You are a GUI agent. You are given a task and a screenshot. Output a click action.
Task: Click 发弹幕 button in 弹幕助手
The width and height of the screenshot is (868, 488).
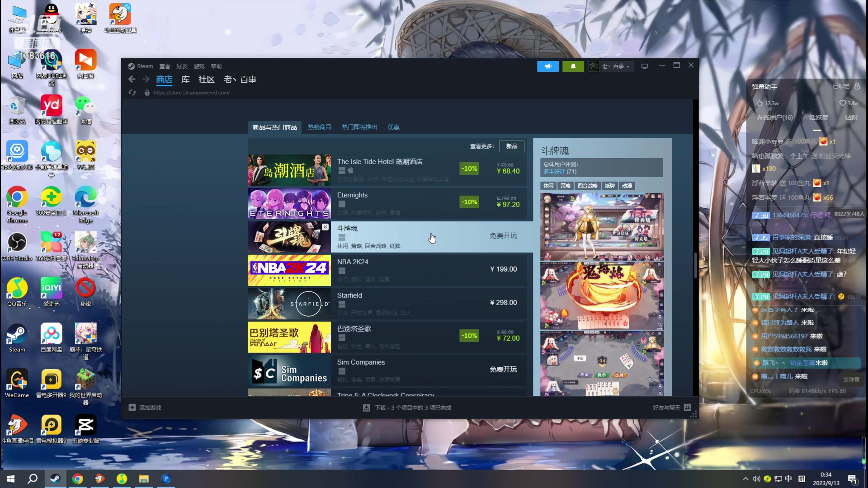tap(851, 380)
